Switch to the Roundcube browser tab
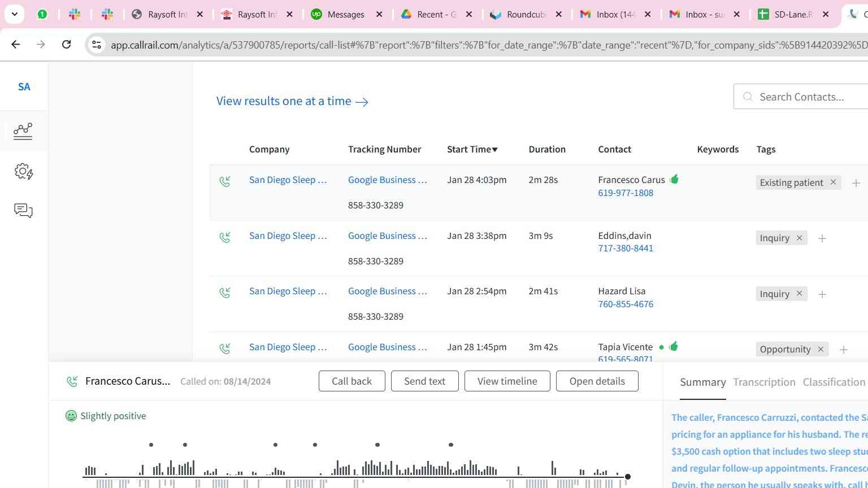Image resolution: width=868 pixels, height=488 pixels. [x=526, y=15]
